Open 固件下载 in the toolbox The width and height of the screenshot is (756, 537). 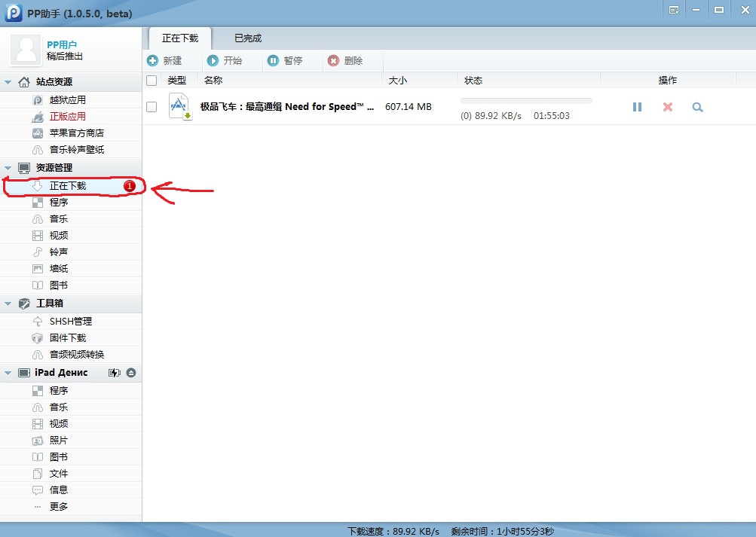tap(68, 338)
